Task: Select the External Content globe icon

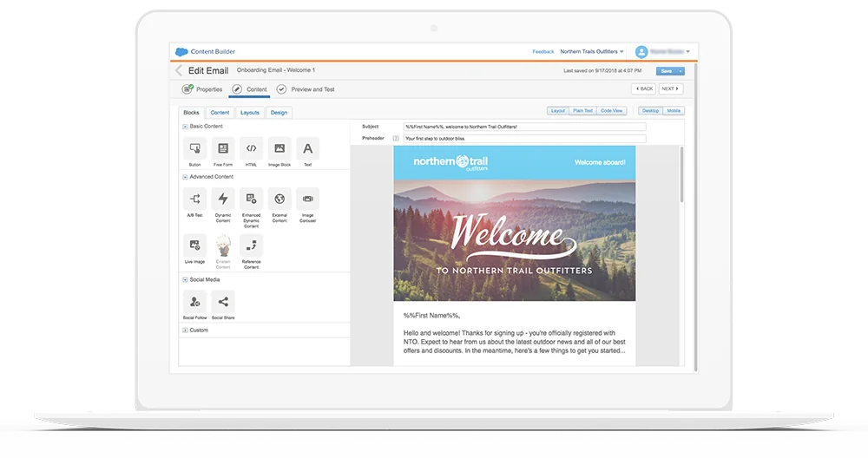Action: pos(279,199)
